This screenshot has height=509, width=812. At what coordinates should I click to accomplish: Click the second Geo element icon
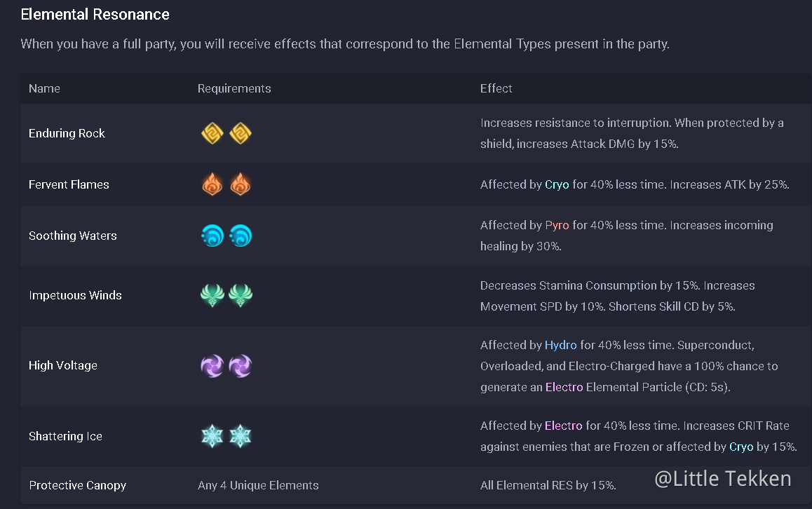[240, 133]
